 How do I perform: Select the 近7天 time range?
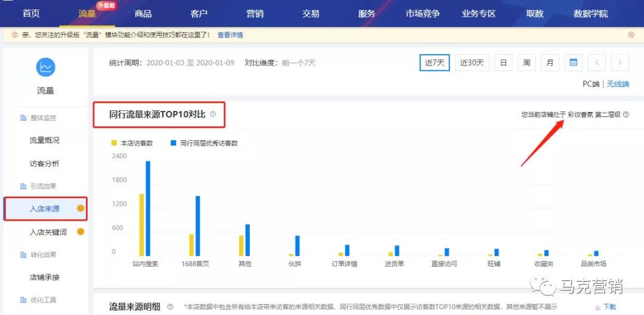coord(434,63)
